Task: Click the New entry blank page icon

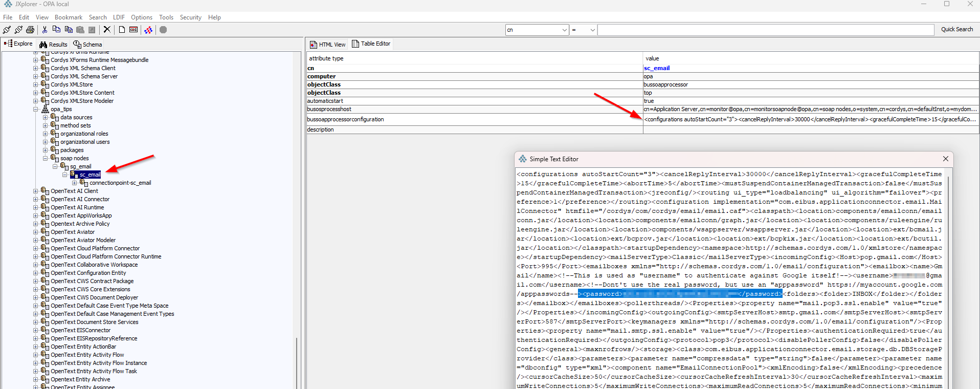Action: 122,30
